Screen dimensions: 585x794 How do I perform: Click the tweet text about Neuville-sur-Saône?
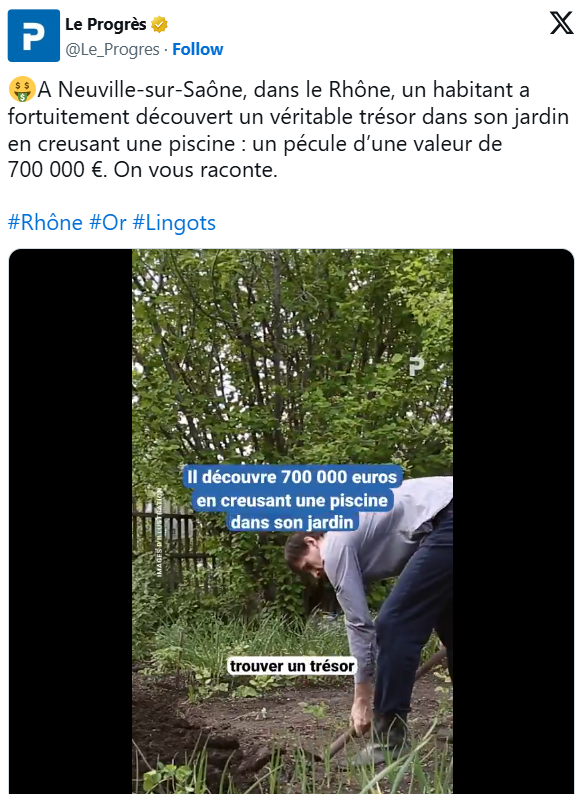pos(288,130)
